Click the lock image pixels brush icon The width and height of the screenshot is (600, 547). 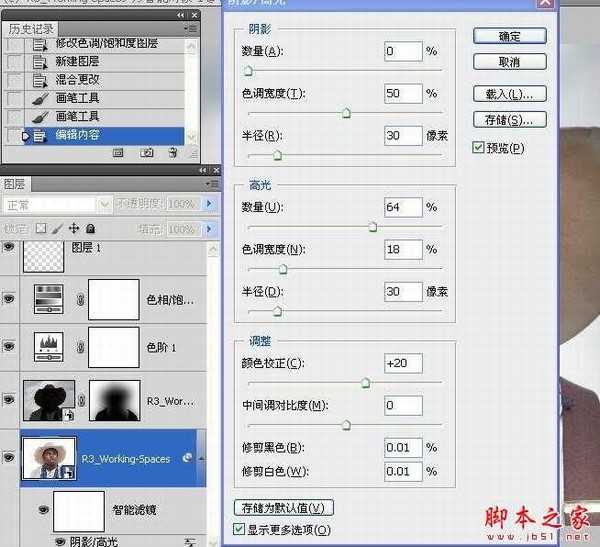58,229
